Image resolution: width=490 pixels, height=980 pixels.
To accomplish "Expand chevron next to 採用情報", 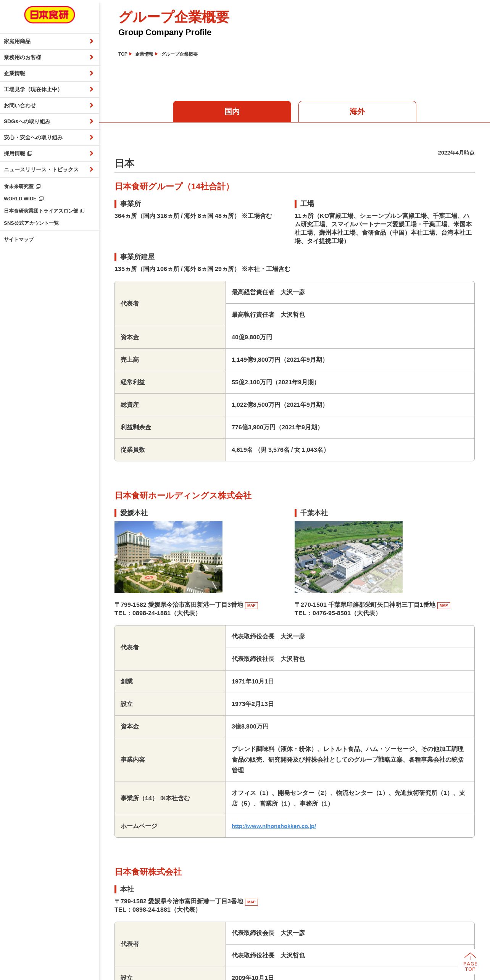I will pos(91,153).
